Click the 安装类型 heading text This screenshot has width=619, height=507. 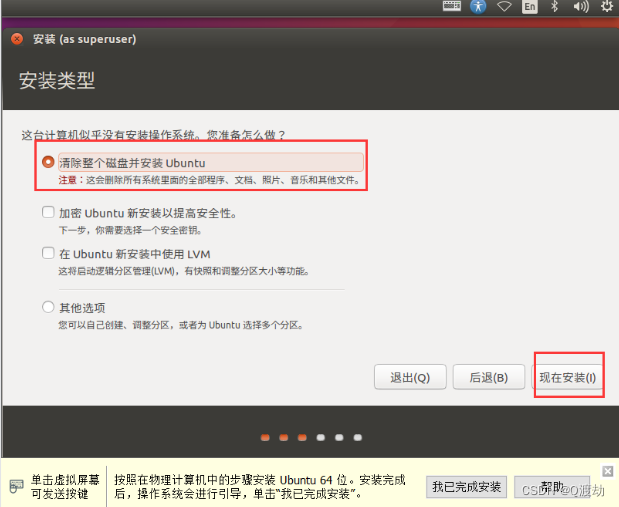[x=57, y=81]
